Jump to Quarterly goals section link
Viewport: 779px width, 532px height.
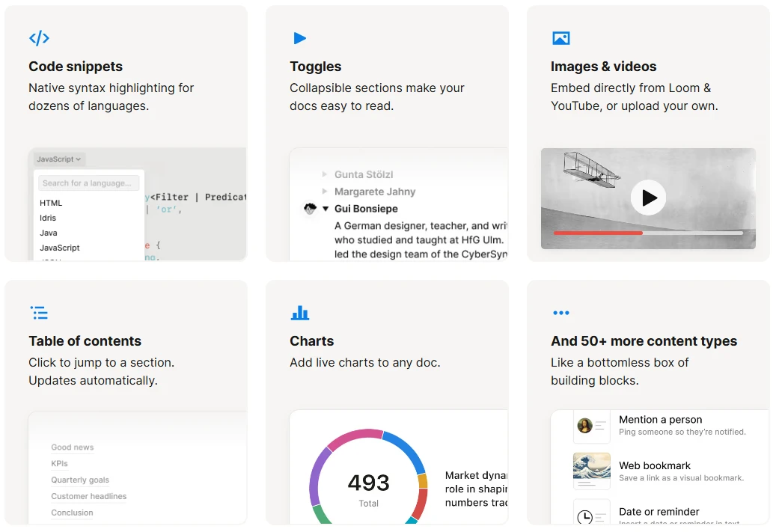[x=80, y=480]
